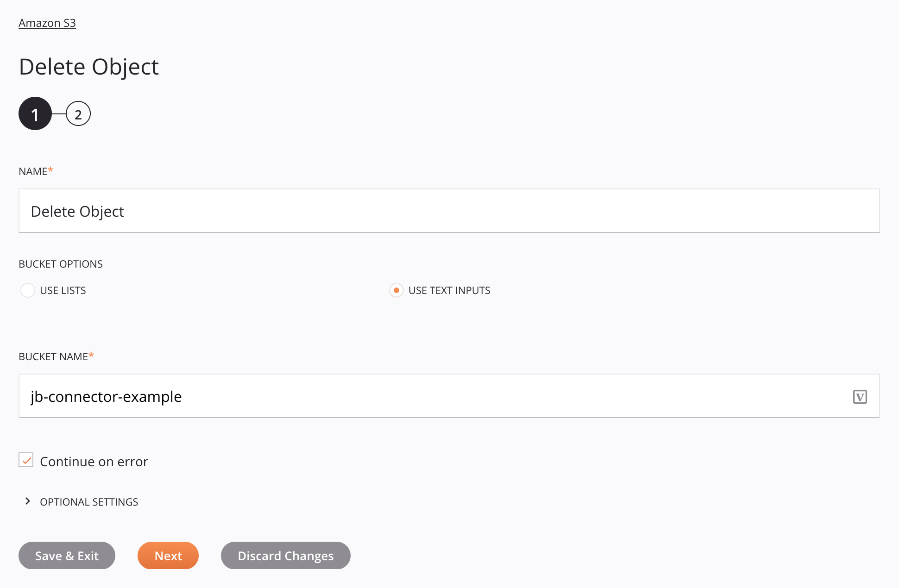899x588 pixels.
Task: Click the NAME input field
Action: point(449,211)
